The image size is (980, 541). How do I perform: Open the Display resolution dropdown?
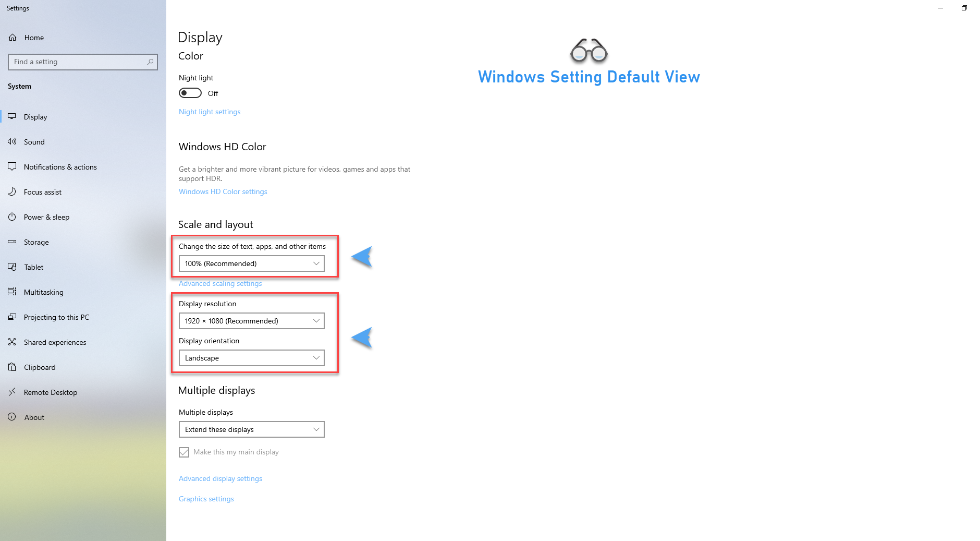(x=251, y=321)
